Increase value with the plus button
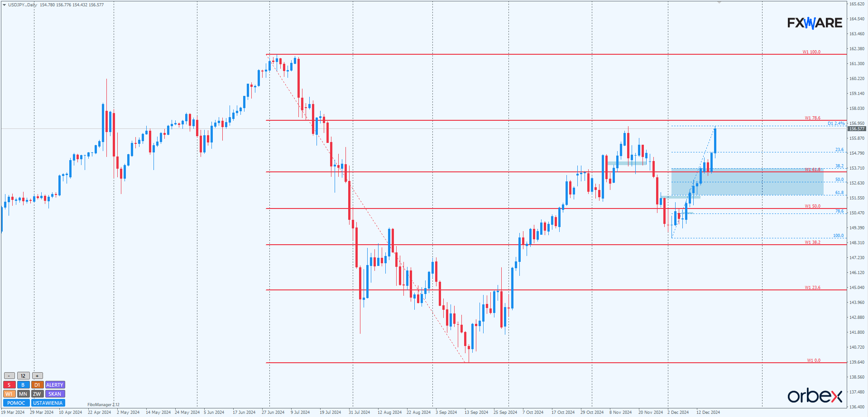 point(37,376)
